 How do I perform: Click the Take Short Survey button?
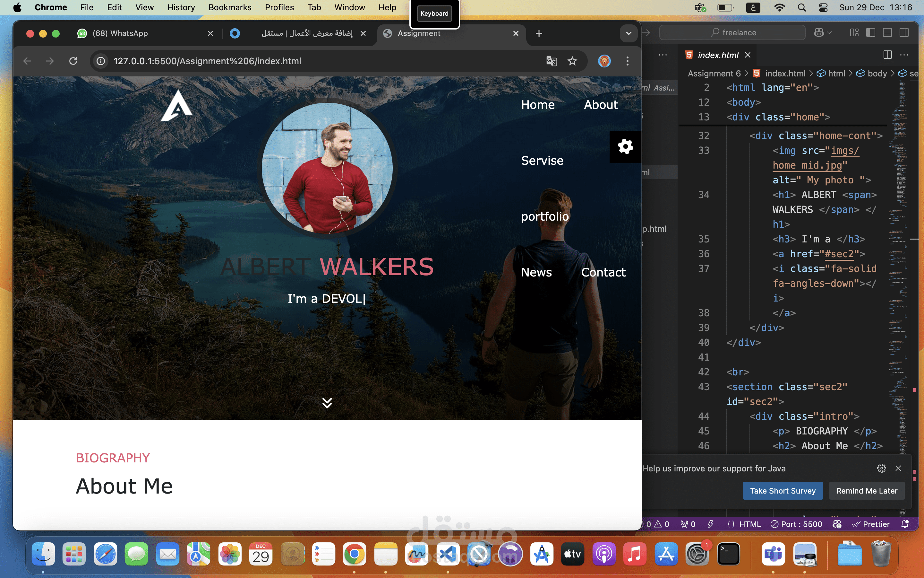click(x=783, y=491)
